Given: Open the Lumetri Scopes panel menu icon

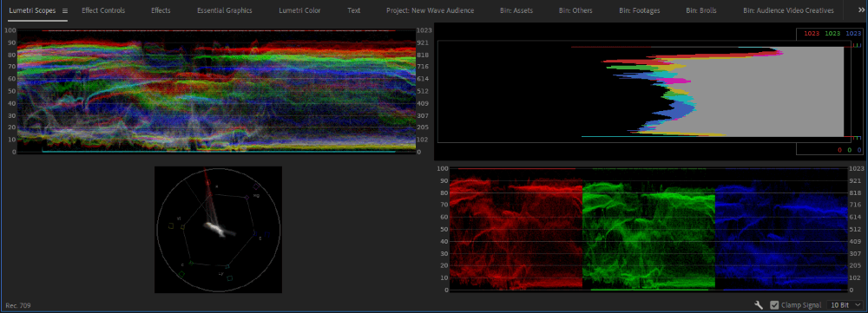Looking at the screenshot, I should click(65, 10).
